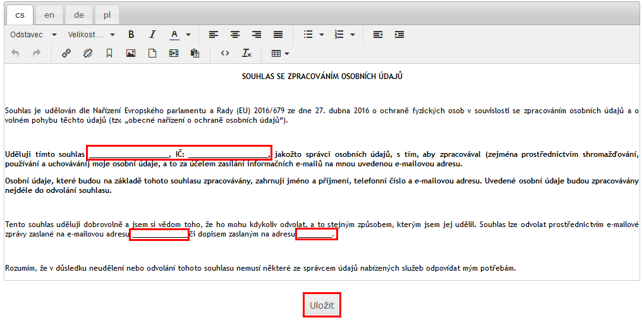644x320 pixels.
Task: Toggle italic formatting
Action: click(152, 35)
